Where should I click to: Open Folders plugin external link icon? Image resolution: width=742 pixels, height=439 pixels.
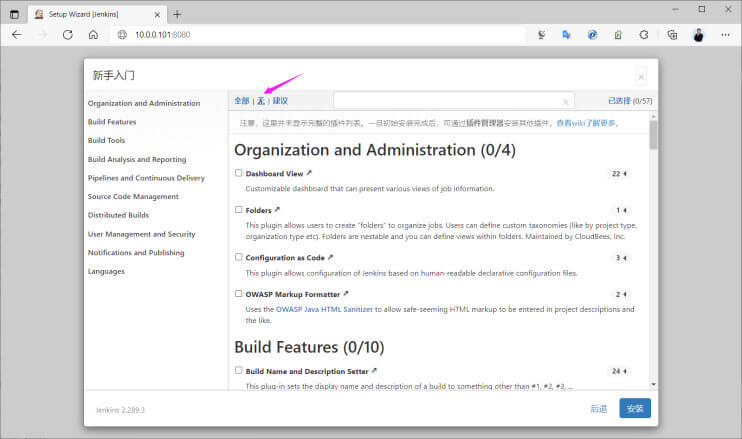click(x=277, y=210)
